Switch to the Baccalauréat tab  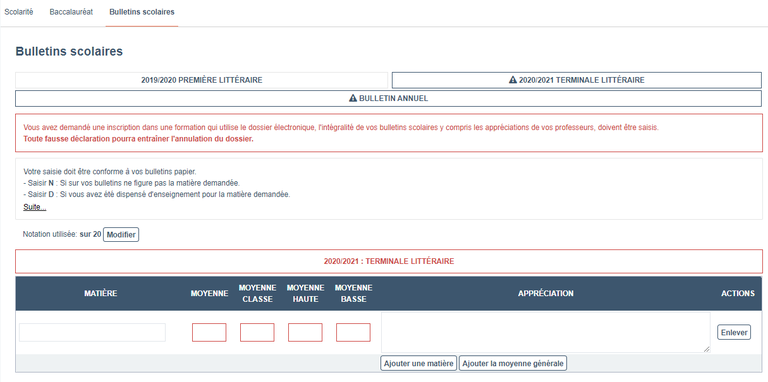(71, 12)
